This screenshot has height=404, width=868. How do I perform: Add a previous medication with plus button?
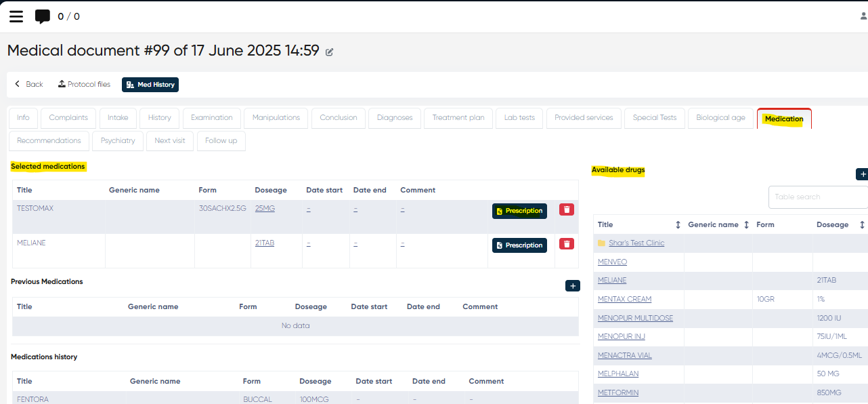pyautogui.click(x=572, y=286)
